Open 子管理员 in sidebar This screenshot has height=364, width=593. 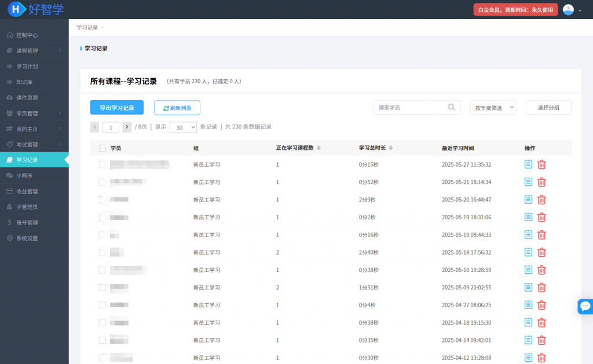coord(34,207)
